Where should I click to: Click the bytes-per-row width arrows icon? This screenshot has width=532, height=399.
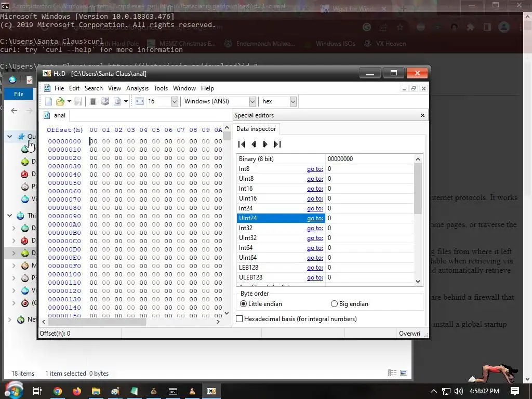tap(139, 101)
